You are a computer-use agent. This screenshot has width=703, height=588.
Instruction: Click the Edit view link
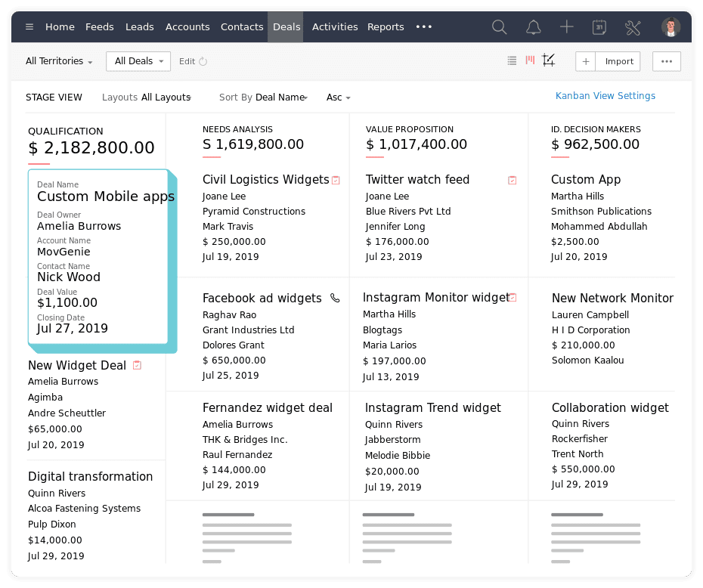(x=187, y=61)
